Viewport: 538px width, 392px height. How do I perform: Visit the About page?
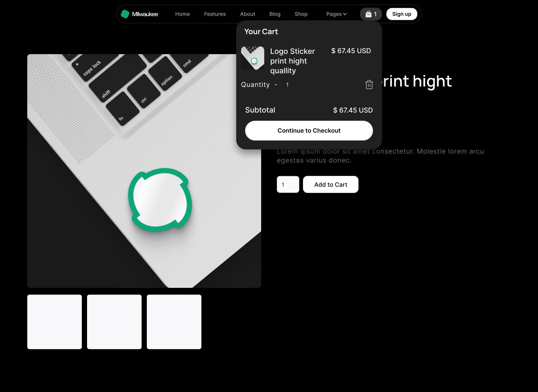click(x=247, y=14)
